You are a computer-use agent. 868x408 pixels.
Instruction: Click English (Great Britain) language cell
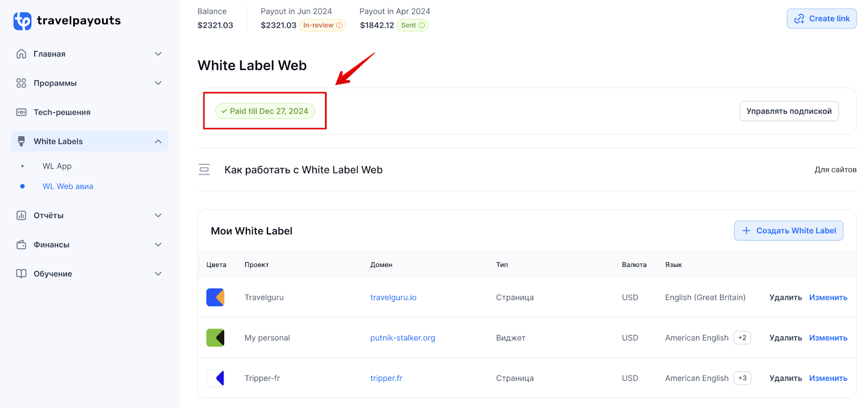click(705, 297)
